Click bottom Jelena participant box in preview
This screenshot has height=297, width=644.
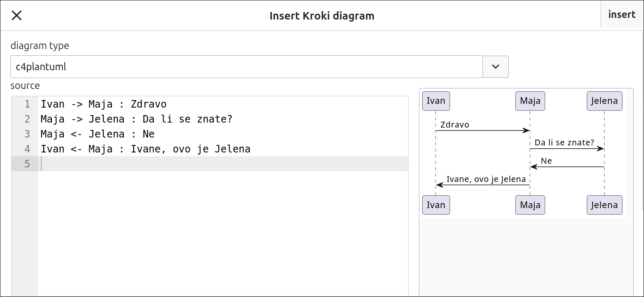click(605, 205)
